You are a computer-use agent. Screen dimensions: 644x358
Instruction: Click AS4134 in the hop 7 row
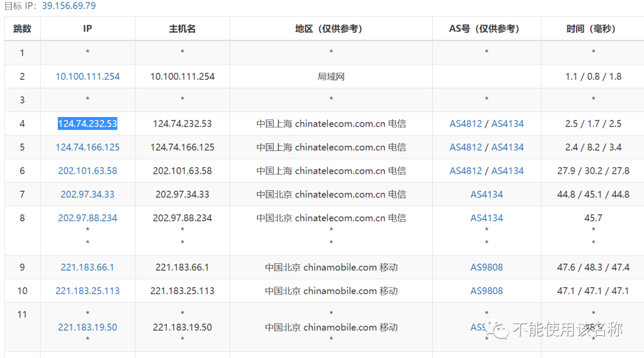click(487, 194)
